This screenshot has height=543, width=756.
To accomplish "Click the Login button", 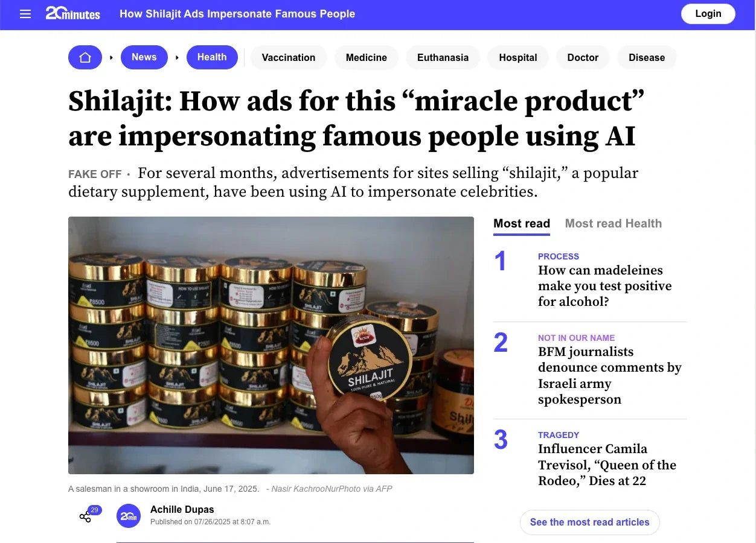I will 708,14.
